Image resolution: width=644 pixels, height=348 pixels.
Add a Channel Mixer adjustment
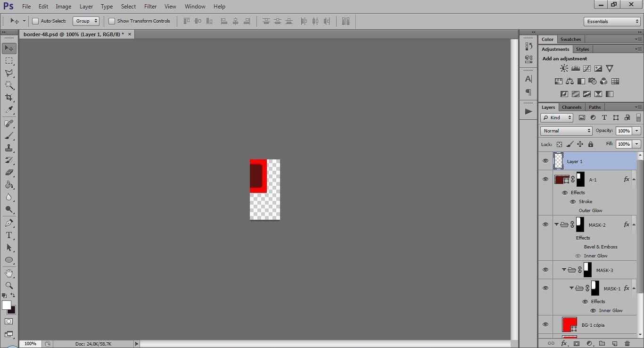point(604,82)
